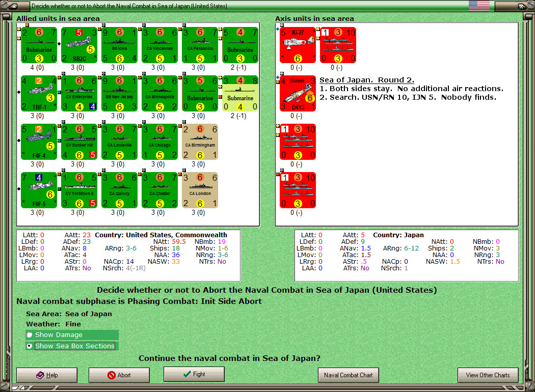Image resolution: width=535 pixels, height=392 pixels.
Task: Choose Fight to continue combat
Action: [194, 374]
